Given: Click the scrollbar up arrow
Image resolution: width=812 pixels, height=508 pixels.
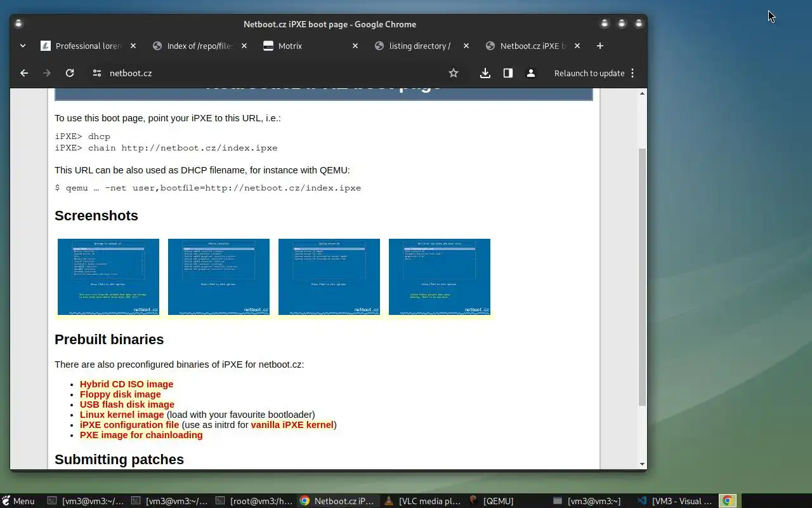Looking at the screenshot, I should [x=642, y=93].
